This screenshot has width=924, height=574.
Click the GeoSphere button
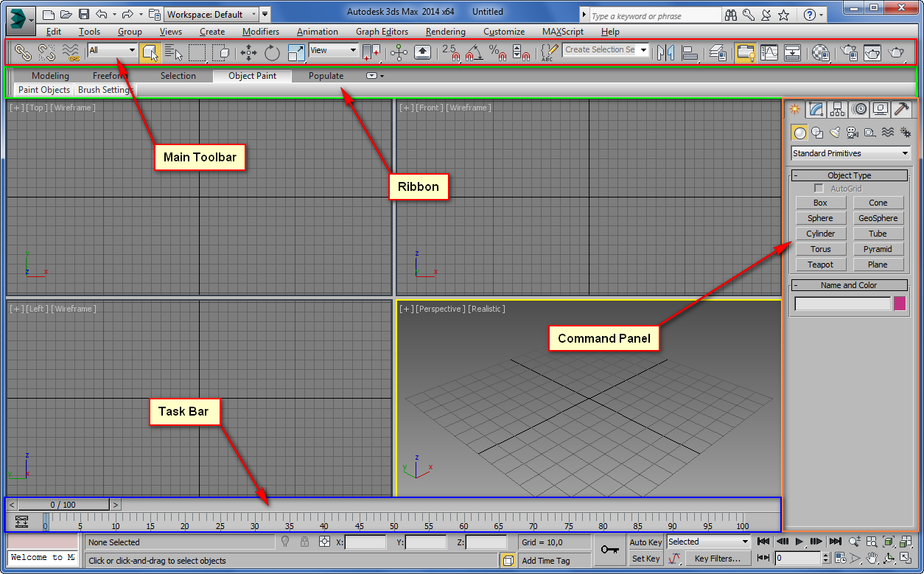(x=878, y=218)
